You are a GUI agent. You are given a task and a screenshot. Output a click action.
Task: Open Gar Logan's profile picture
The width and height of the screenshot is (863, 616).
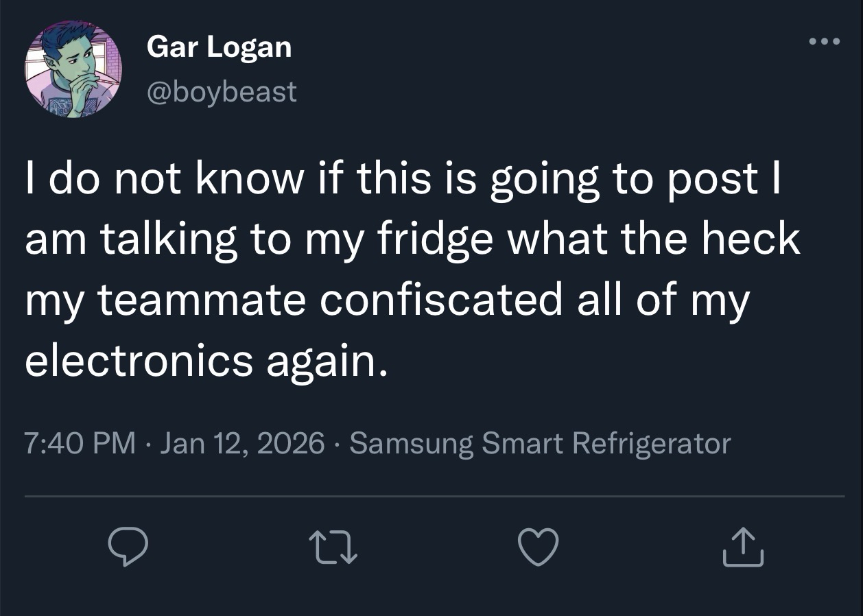point(73,69)
